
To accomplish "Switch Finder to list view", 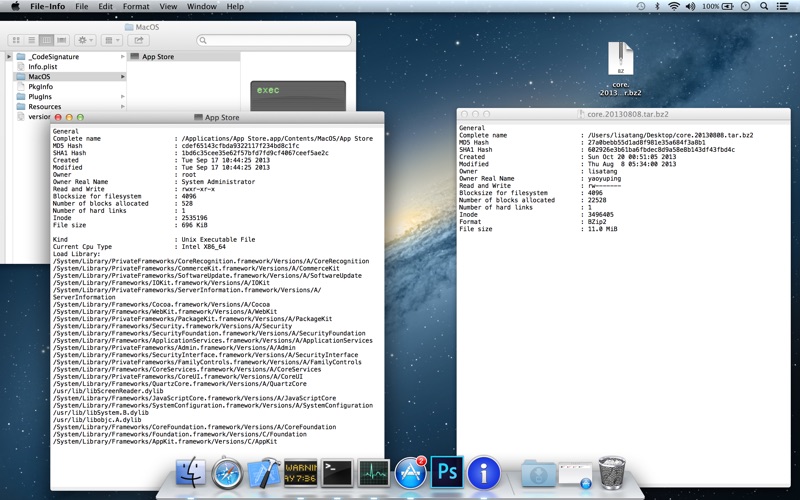I will point(32,40).
